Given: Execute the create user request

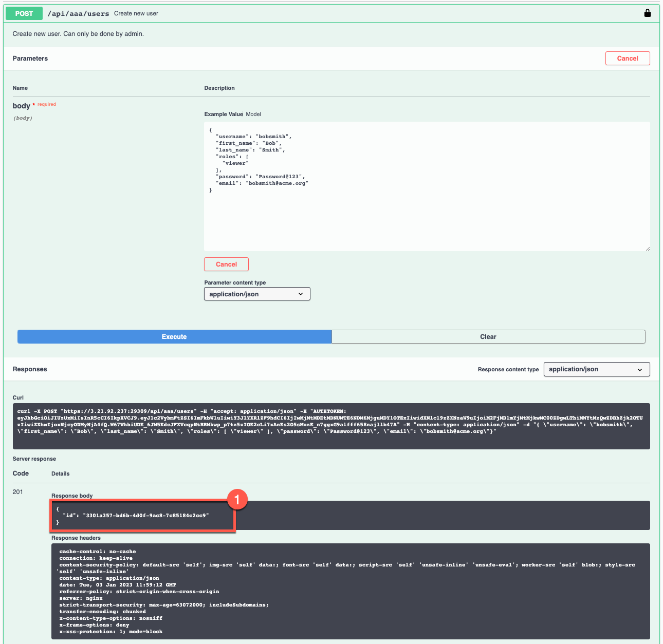Looking at the screenshot, I should click(174, 336).
